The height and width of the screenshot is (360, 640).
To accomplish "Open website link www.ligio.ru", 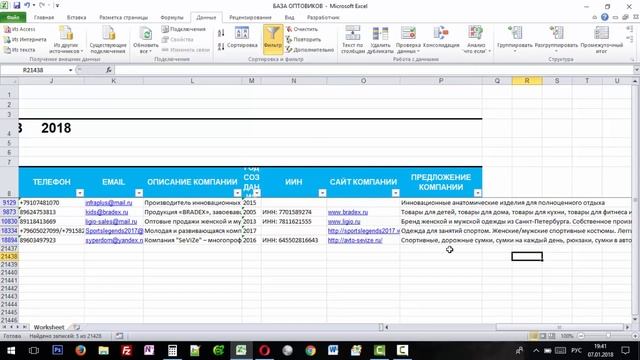I will (x=344, y=221).
